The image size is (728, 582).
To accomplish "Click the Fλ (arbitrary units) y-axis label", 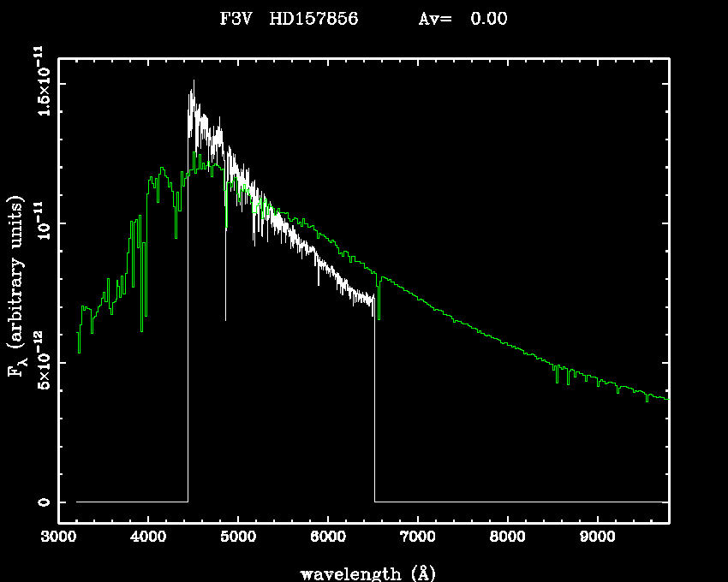I will [15, 287].
